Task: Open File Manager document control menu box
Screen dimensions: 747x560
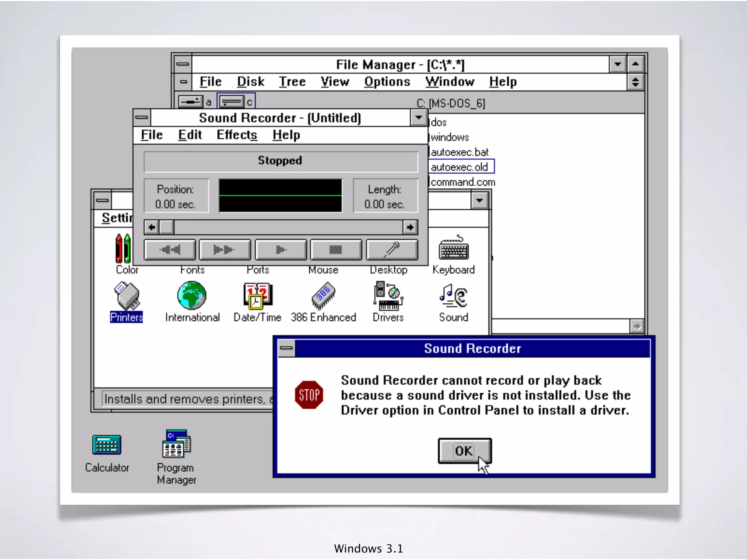Action: pyautogui.click(x=183, y=82)
